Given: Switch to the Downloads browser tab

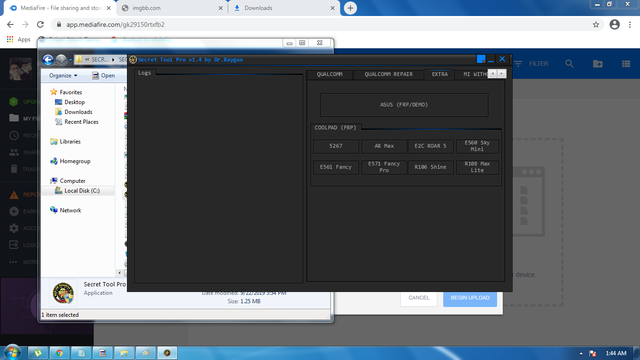Looking at the screenshot, I should click(284, 8).
